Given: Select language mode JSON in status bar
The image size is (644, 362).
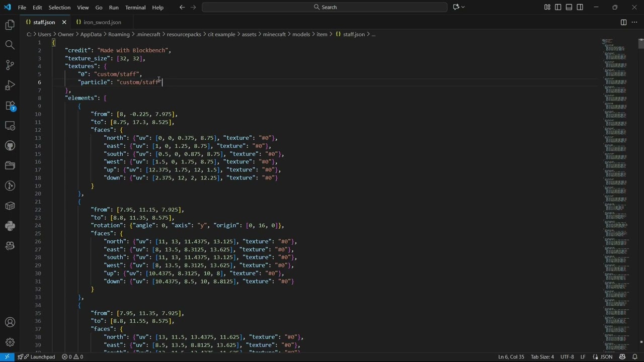Looking at the screenshot, I should pos(606,357).
